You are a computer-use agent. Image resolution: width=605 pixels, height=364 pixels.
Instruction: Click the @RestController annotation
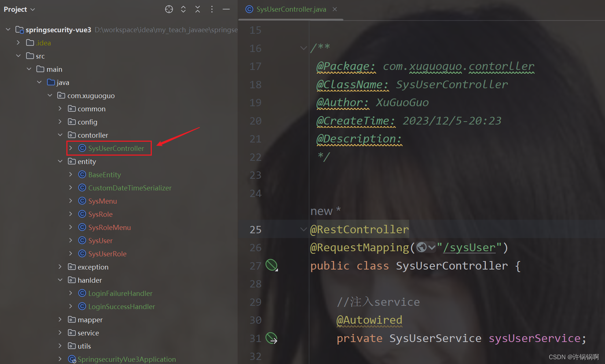tap(359, 229)
